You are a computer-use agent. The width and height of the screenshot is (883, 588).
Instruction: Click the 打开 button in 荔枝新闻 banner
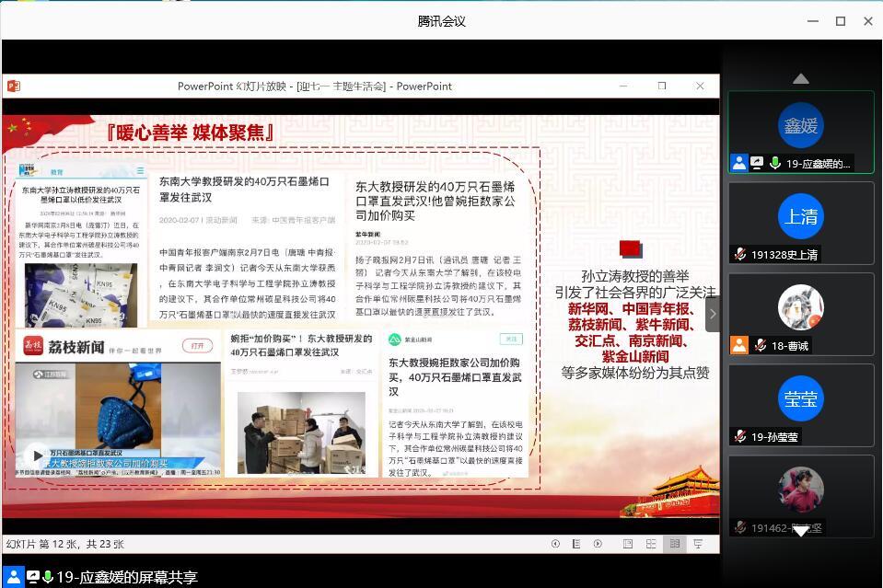click(x=196, y=346)
